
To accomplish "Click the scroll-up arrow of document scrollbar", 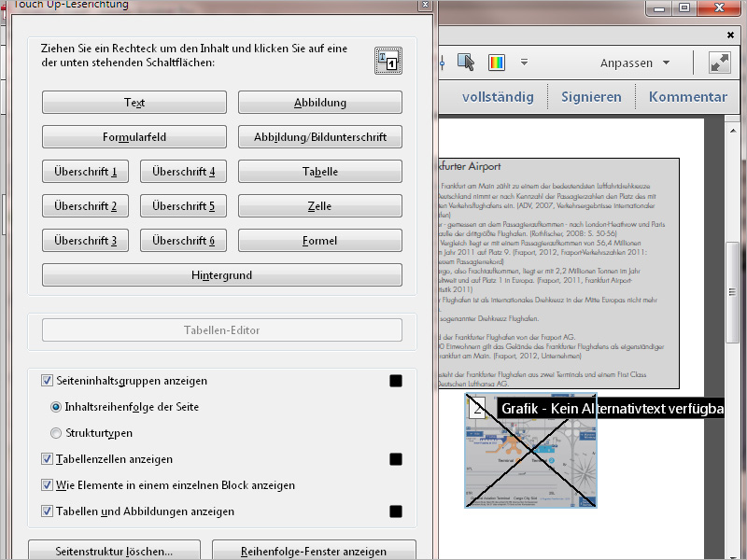I will click(732, 131).
